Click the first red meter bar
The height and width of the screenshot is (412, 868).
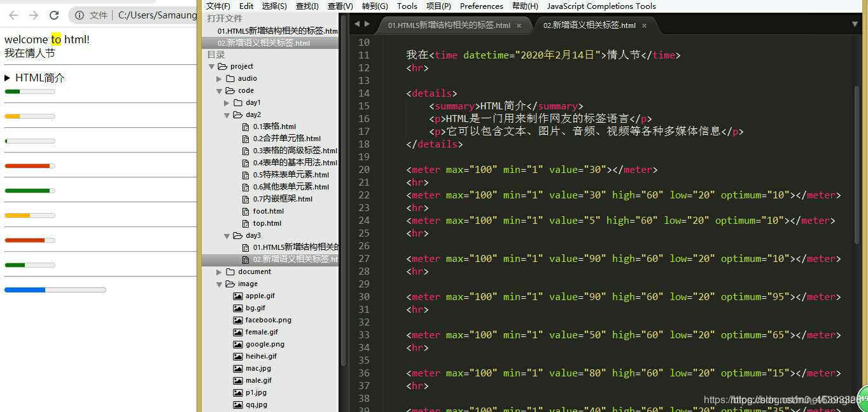[x=29, y=166]
